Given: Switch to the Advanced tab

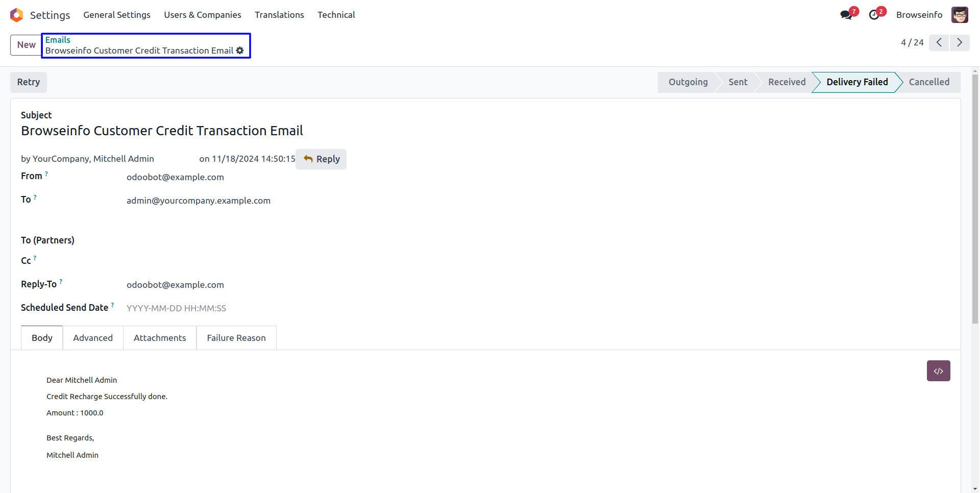Looking at the screenshot, I should click(x=93, y=338).
